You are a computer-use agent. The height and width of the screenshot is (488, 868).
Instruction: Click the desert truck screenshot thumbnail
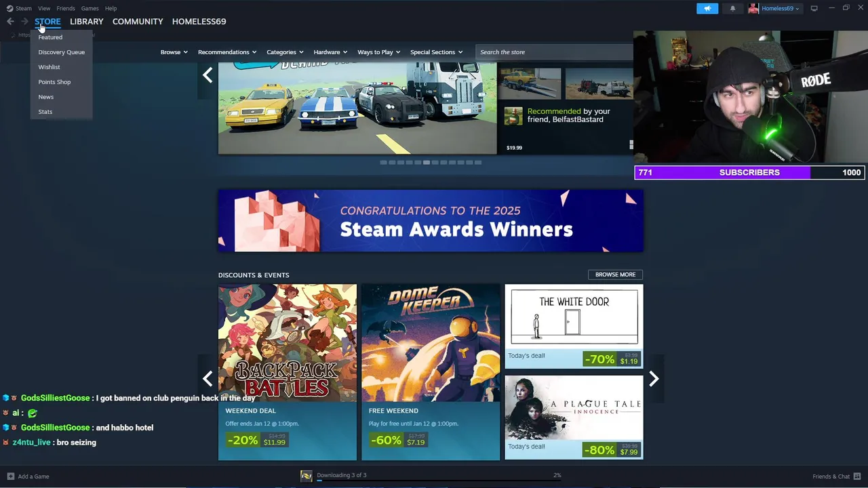[599, 83]
